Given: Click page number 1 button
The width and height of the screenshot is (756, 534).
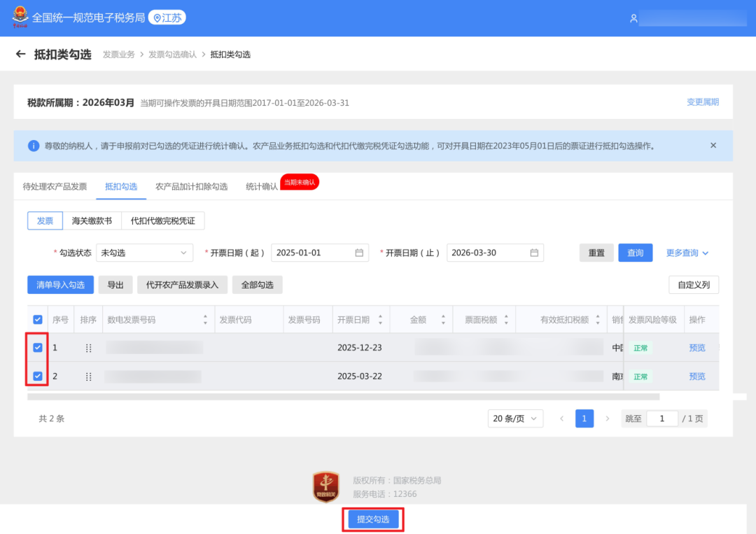Looking at the screenshot, I should pos(584,419).
